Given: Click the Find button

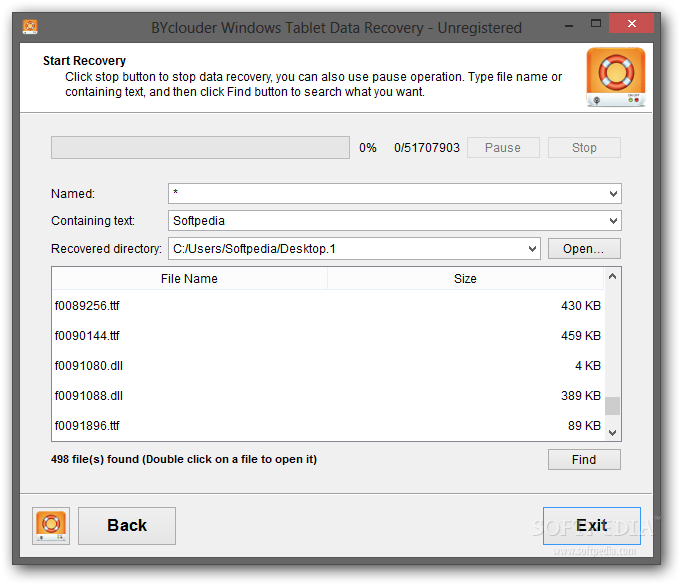Looking at the screenshot, I should coord(584,459).
